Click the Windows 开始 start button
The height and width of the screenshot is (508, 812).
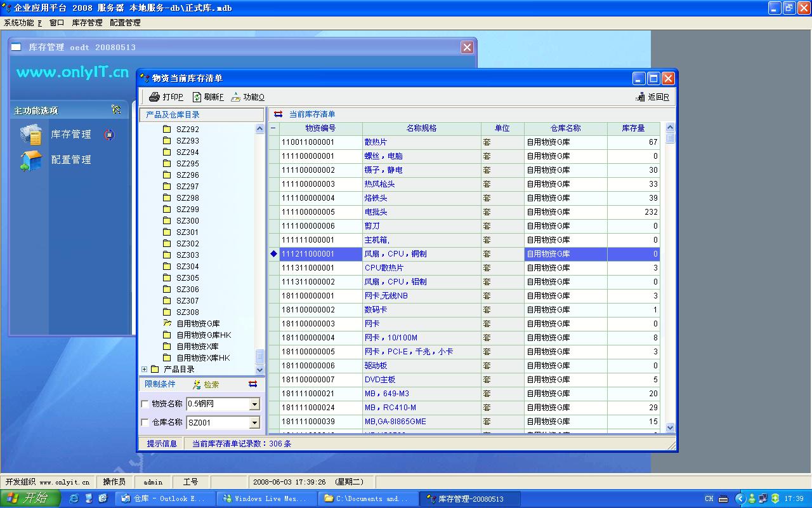tap(30, 498)
